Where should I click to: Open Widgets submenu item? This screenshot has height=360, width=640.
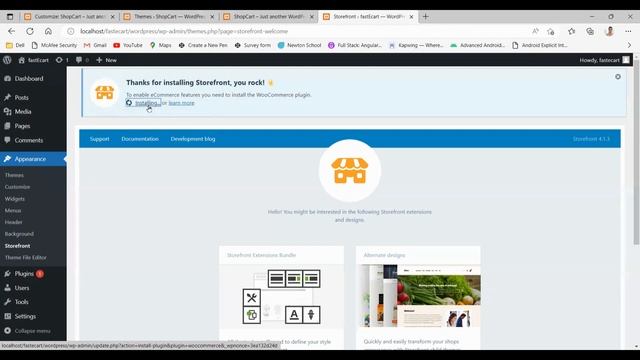[15, 199]
